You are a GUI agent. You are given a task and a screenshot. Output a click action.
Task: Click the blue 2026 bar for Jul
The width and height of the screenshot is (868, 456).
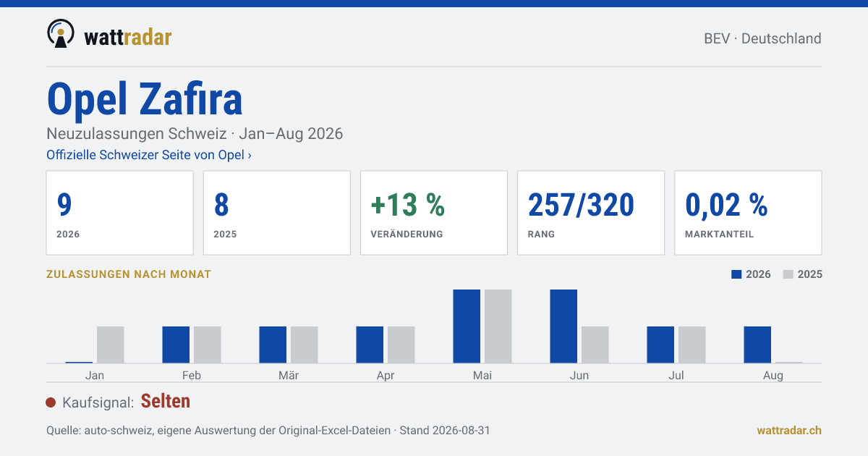660,345
